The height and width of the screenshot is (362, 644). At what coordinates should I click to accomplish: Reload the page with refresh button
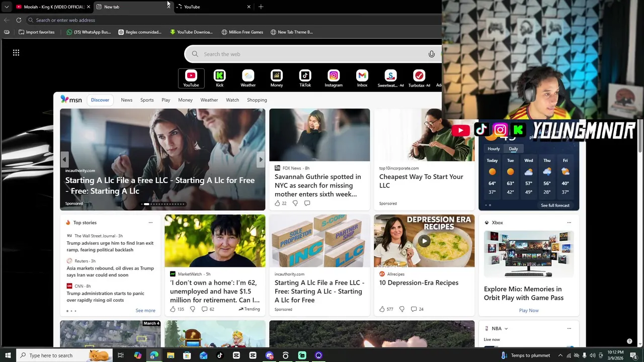coord(19,20)
